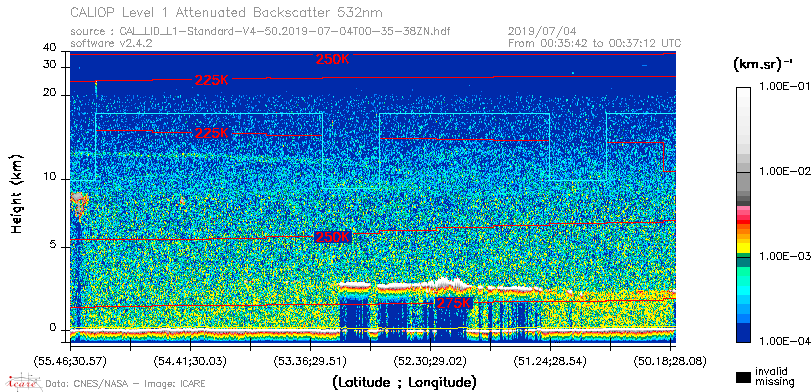
Task: Click the x-axis label '(54.41;30.03)'
Action: (x=191, y=360)
